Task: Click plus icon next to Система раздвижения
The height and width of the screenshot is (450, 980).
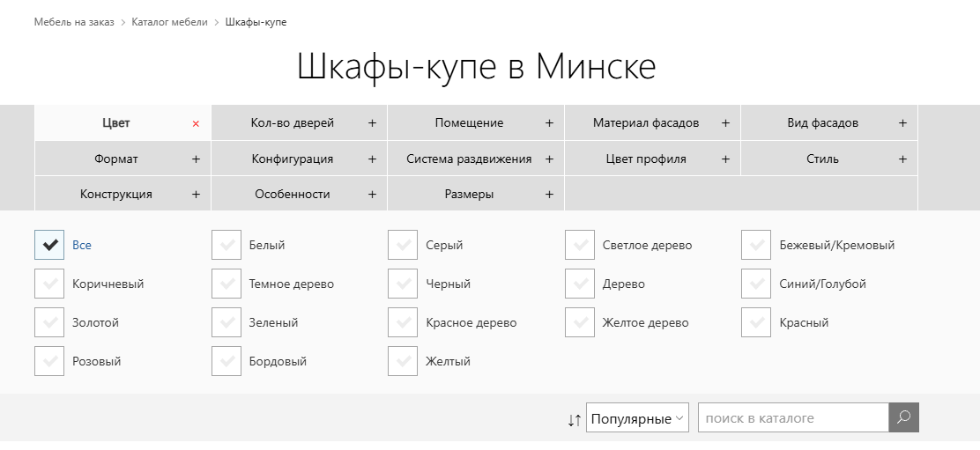Action: click(x=549, y=159)
